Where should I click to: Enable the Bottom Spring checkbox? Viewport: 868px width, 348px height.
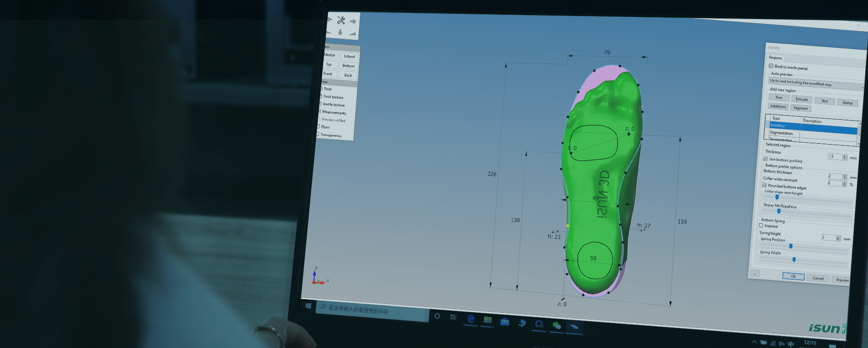761,225
